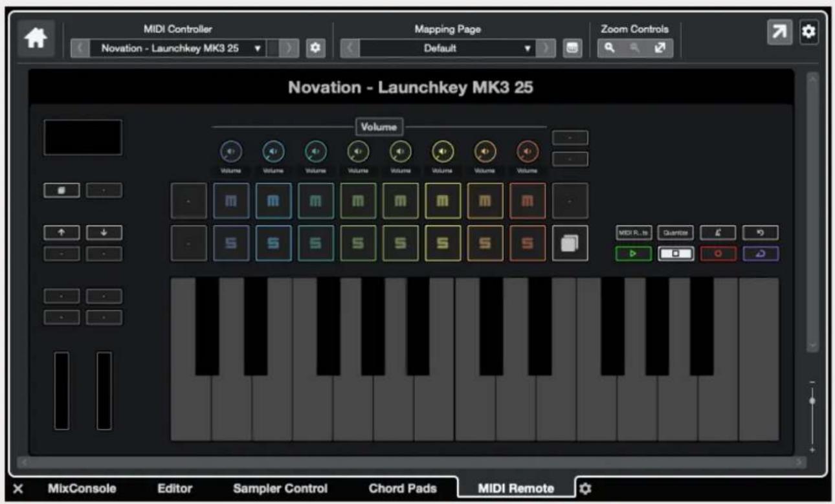Click the Quantize button
Viewport: 835px width, 504px height.
point(676,232)
